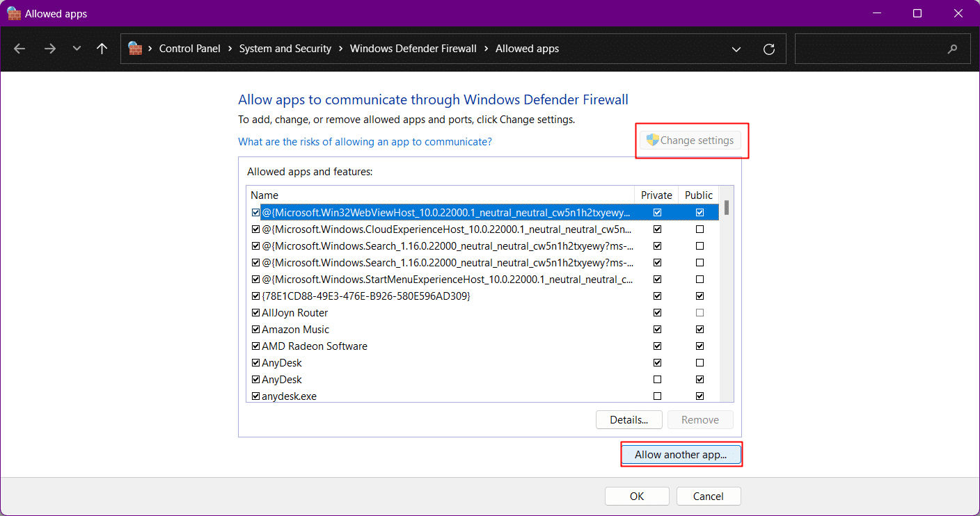This screenshot has height=516, width=980.
Task: Click the Change settings button
Action: coord(690,140)
